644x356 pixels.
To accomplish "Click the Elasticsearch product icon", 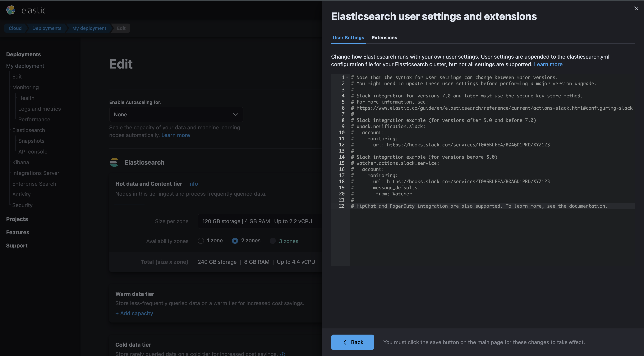I will (x=114, y=162).
